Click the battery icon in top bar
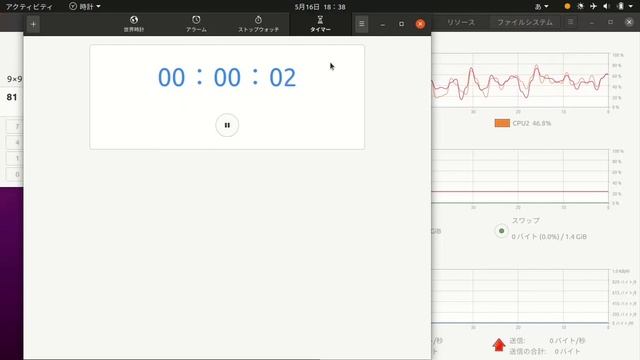 point(621,7)
